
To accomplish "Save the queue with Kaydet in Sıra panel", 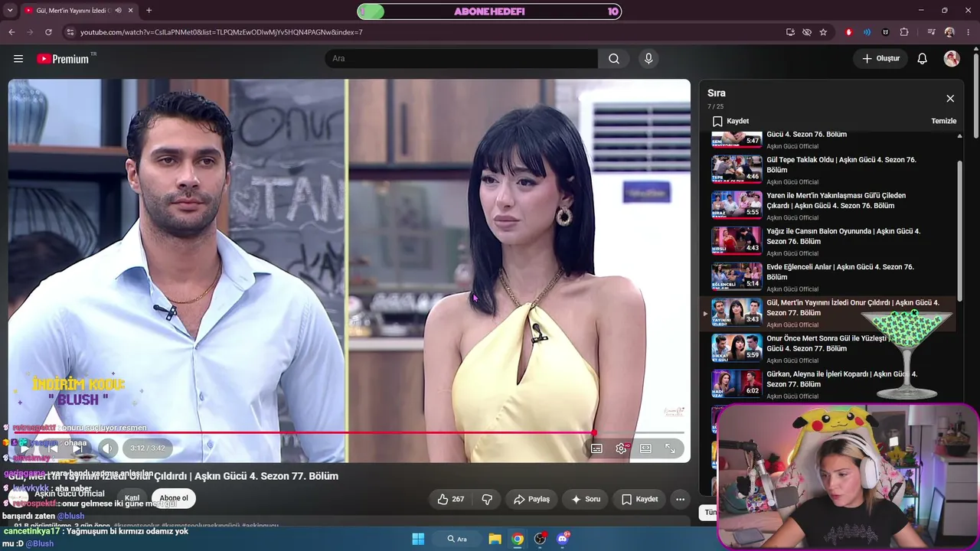I will click(730, 121).
